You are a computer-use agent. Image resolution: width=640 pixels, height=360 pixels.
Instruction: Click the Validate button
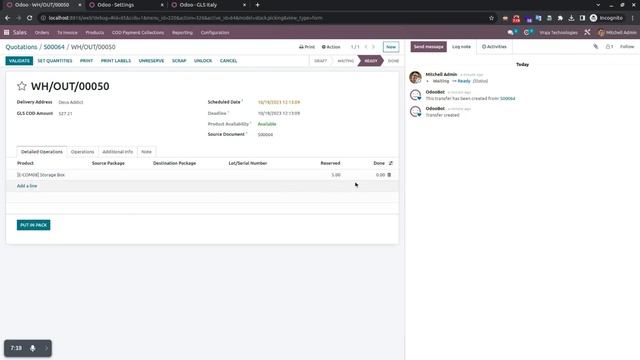point(19,60)
